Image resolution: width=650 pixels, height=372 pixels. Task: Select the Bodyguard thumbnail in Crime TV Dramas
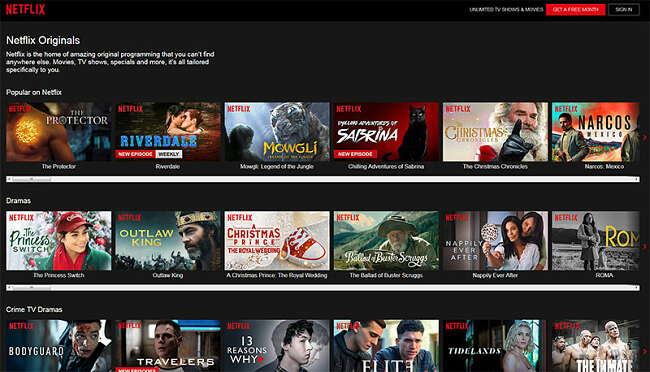59,345
